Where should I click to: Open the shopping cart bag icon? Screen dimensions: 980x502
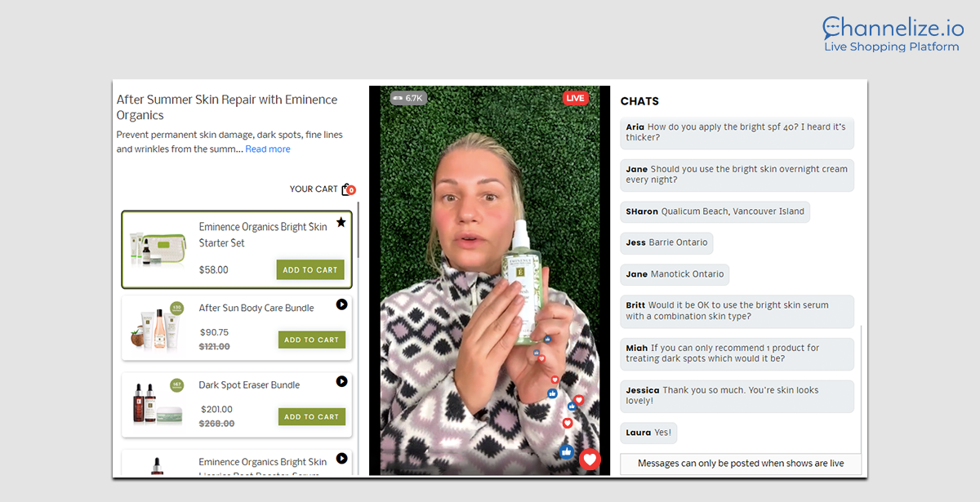[x=347, y=189]
